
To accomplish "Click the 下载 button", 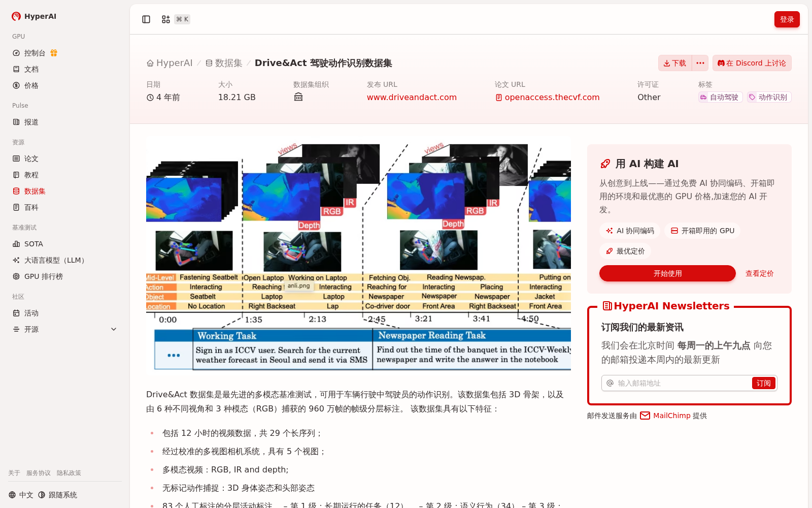I will pyautogui.click(x=675, y=63).
